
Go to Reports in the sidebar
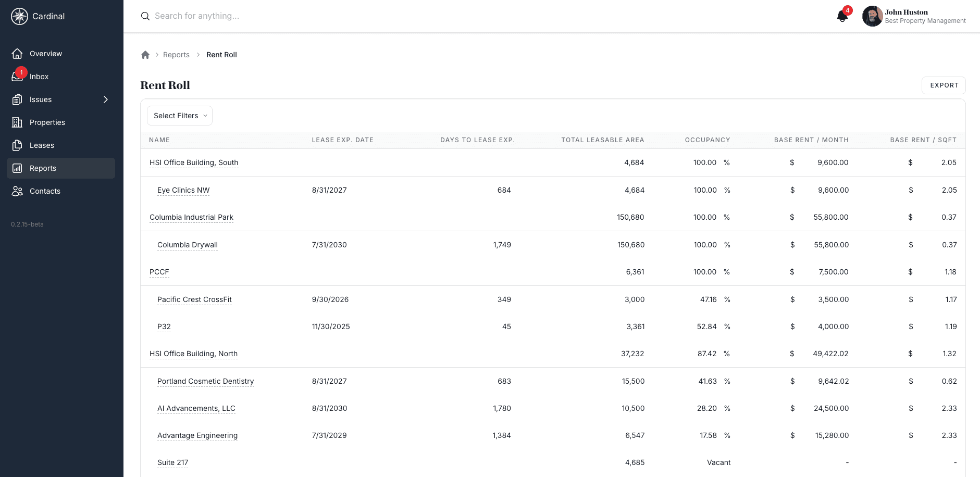tap(43, 168)
